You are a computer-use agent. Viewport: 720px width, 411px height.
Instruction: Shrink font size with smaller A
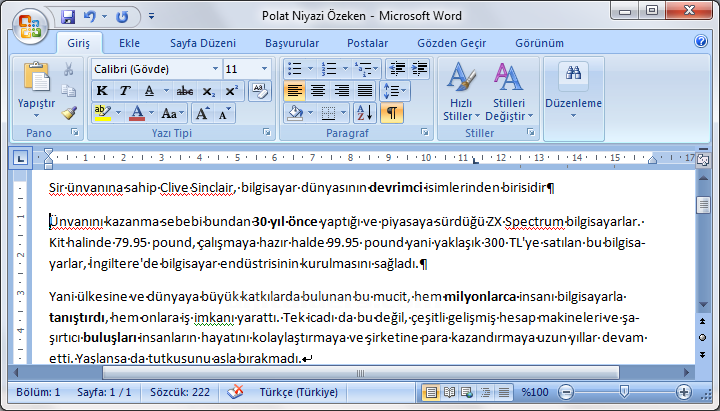coord(225,113)
